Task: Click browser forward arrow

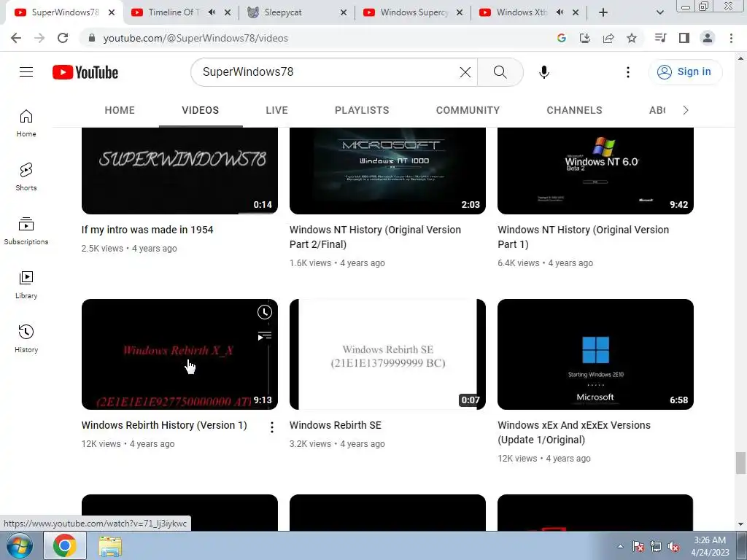Action: coord(39,38)
